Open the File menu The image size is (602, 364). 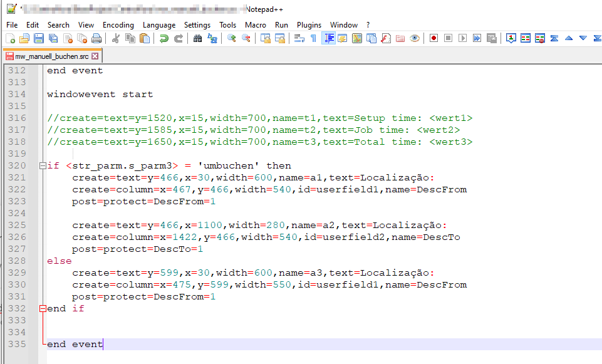pyautogui.click(x=12, y=25)
